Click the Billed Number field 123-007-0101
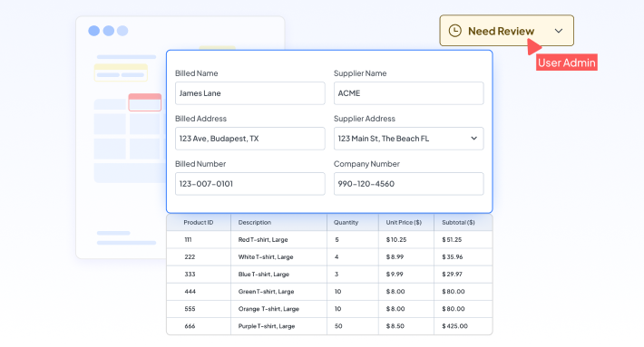 249,184
